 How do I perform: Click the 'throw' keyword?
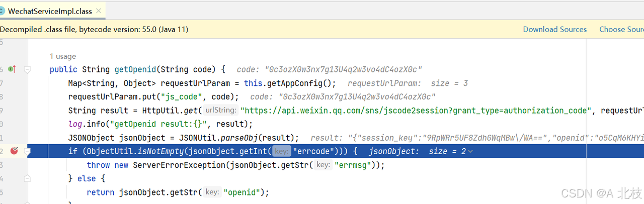tap(98, 164)
